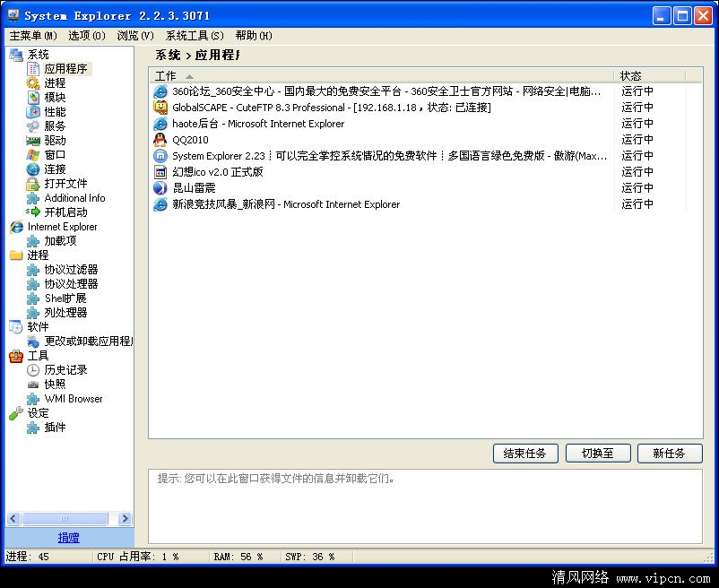This screenshot has width=719, height=588.
Task: Click the 设定 wrench icon
Action: click(x=16, y=413)
